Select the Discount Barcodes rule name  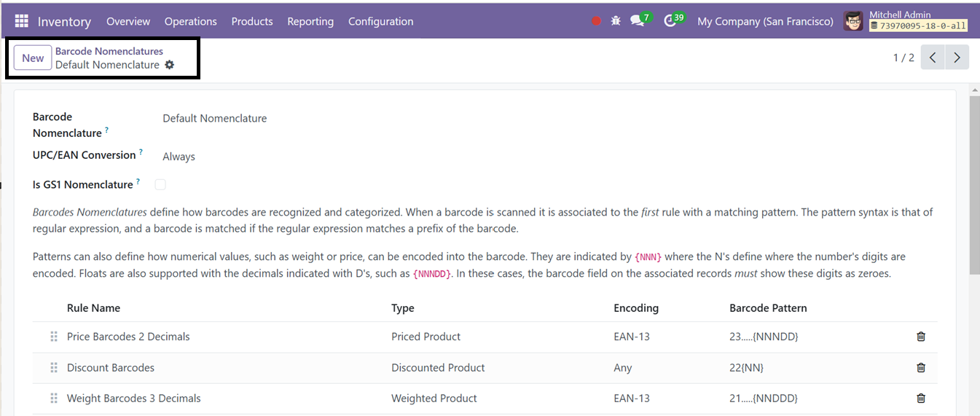[111, 368]
